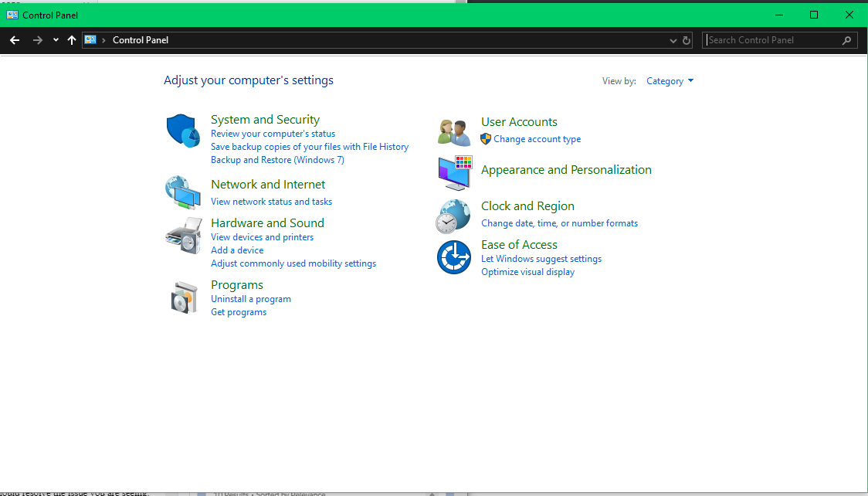Open Save backup copies with File History
This screenshot has width=868, height=496.
[x=310, y=147]
